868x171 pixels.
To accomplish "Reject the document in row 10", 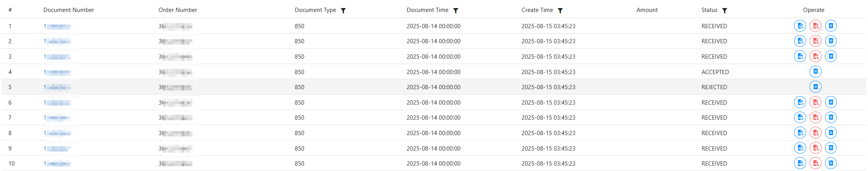I will 815,163.
